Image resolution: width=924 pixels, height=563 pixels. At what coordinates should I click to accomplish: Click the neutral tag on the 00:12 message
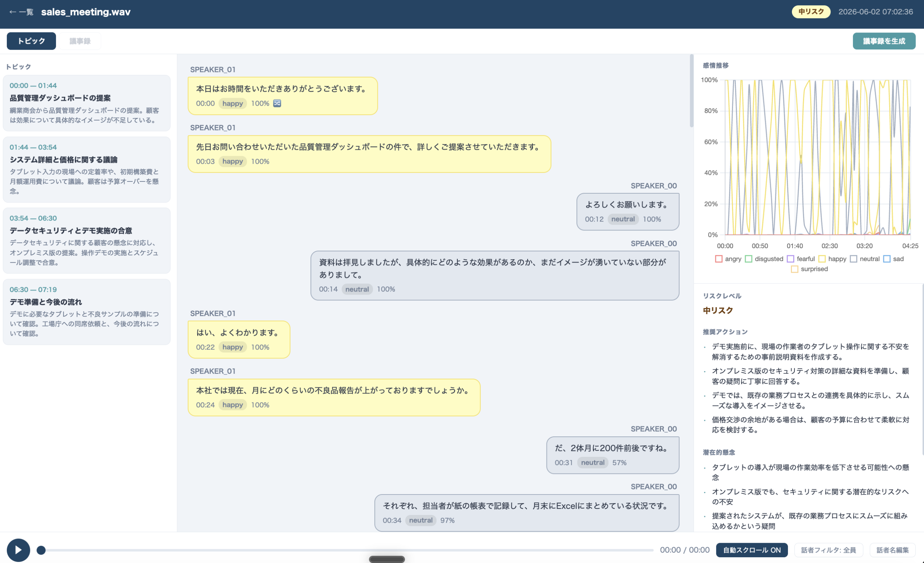tap(623, 219)
